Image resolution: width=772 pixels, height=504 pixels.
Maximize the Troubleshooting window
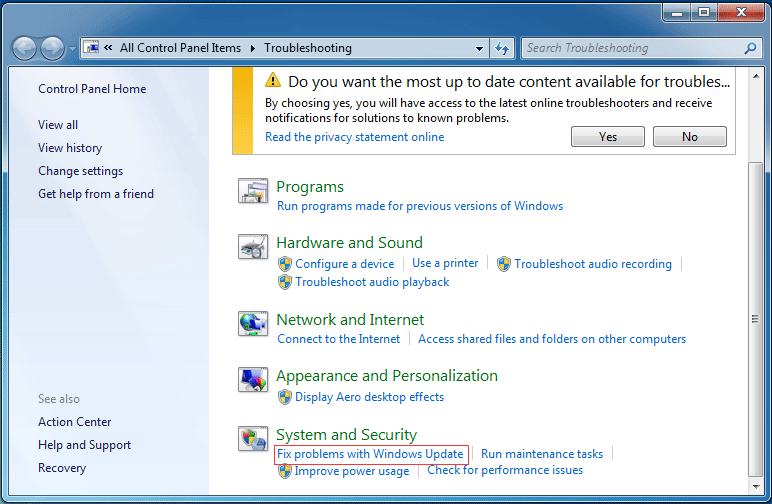(705, 12)
